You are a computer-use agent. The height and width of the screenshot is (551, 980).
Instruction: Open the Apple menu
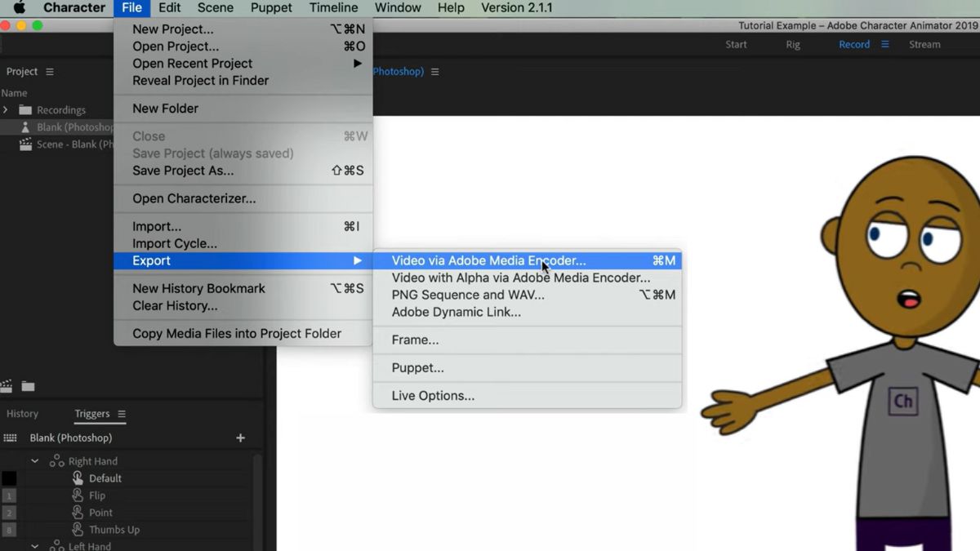tap(18, 8)
